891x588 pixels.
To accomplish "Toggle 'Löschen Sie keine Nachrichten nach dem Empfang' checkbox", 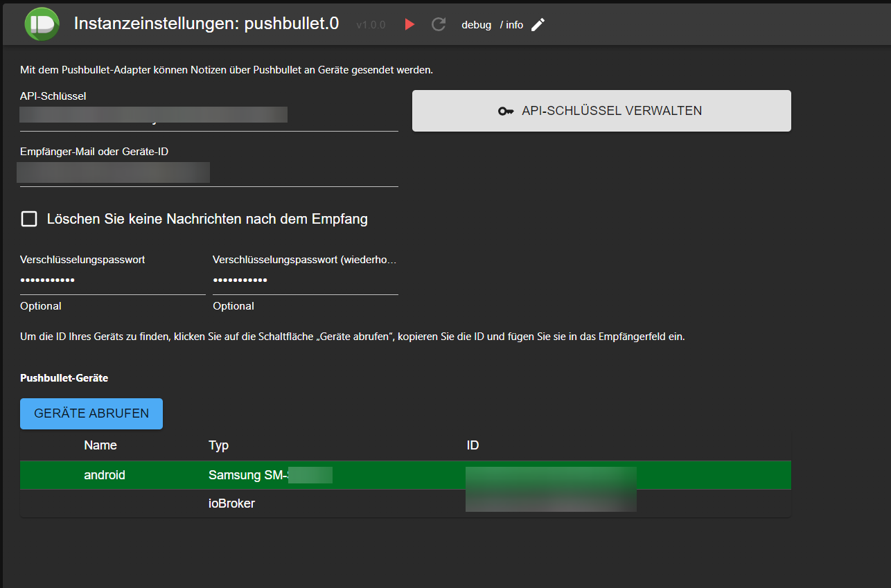I will [29, 220].
